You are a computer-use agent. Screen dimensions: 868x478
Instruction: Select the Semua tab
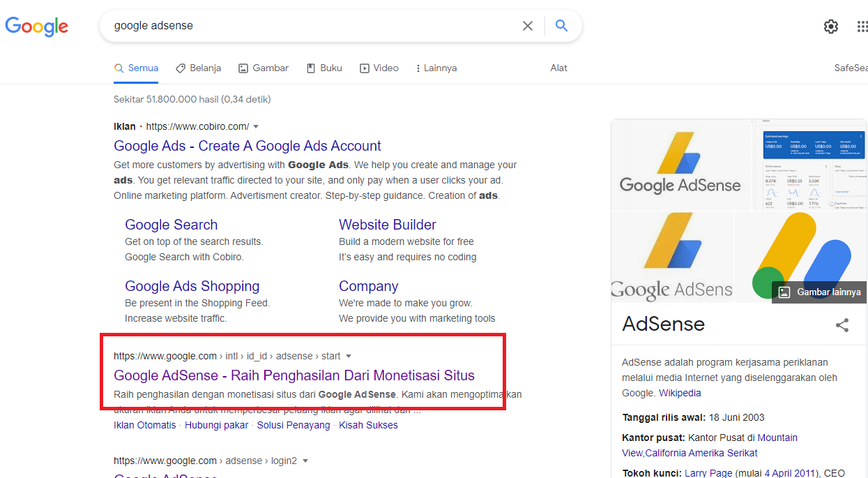137,68
